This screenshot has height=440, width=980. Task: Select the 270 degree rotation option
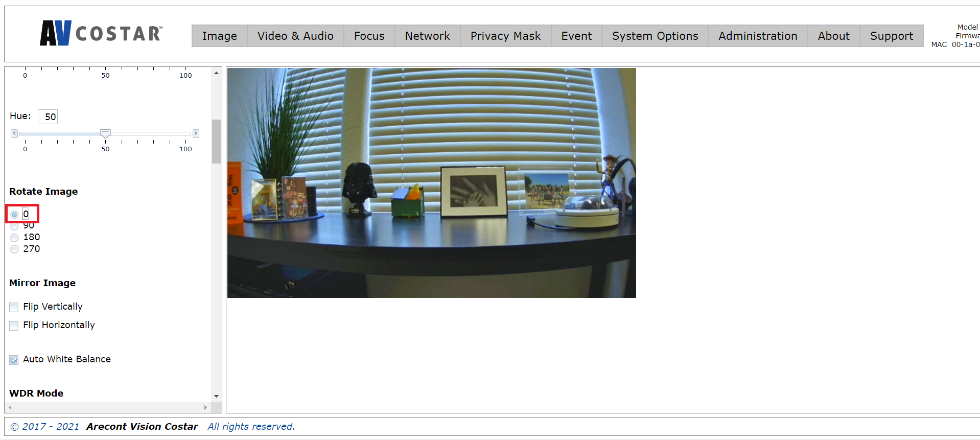coord(14,249)
